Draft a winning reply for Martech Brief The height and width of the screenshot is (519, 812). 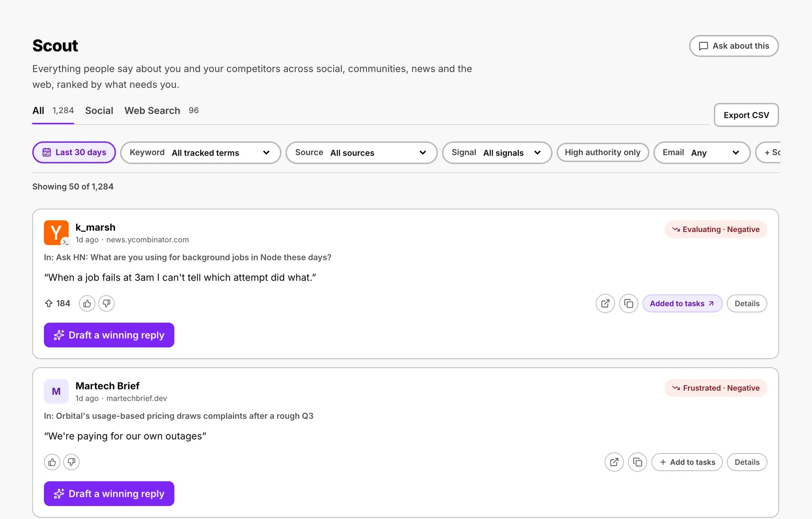(x=109, y=494)
